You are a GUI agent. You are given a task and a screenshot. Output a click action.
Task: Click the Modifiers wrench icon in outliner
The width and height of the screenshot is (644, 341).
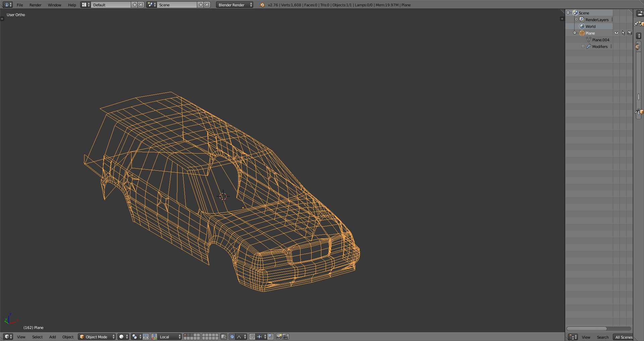coord(589,47)
